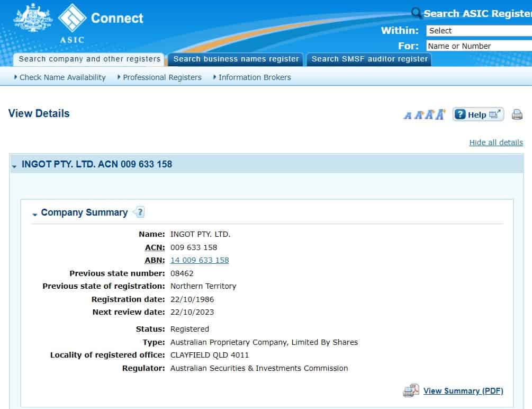Click the ASIC diamond logo
Screen dimensions: 532x409
point(72,17)
